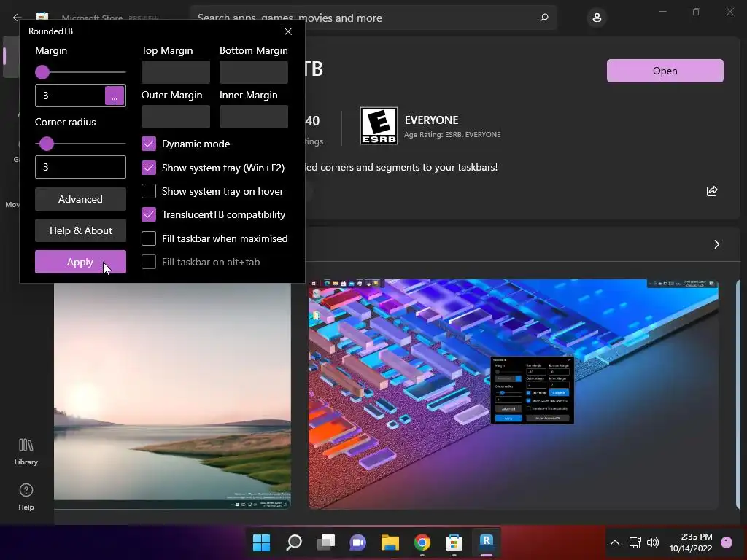The width and height of the screenshot is (747, 560).
Task: Open Task View on taskbar
Action: coord(326,542)
